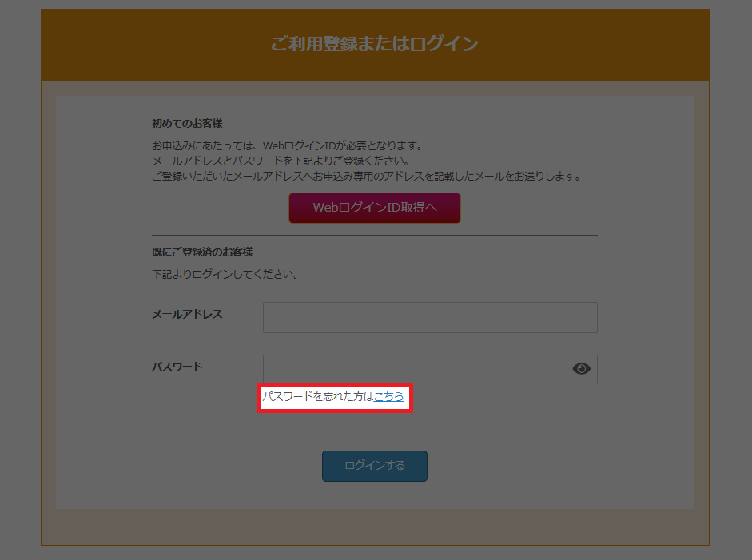Image resolution: width=752 pixels, height=560 pixels.
Task: Click the horizontal divider above 既にご登録済のお客様
Action: click(374, 236)
